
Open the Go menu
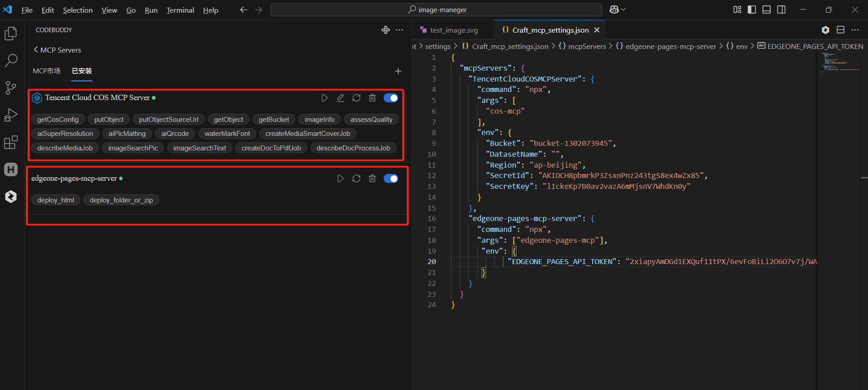(x=131, y=10)
